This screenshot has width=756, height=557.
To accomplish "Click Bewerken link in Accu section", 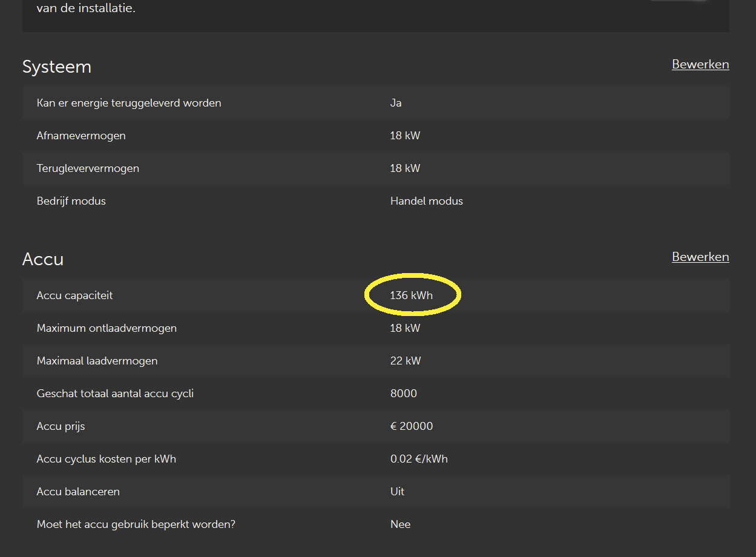I will (700, 257).
